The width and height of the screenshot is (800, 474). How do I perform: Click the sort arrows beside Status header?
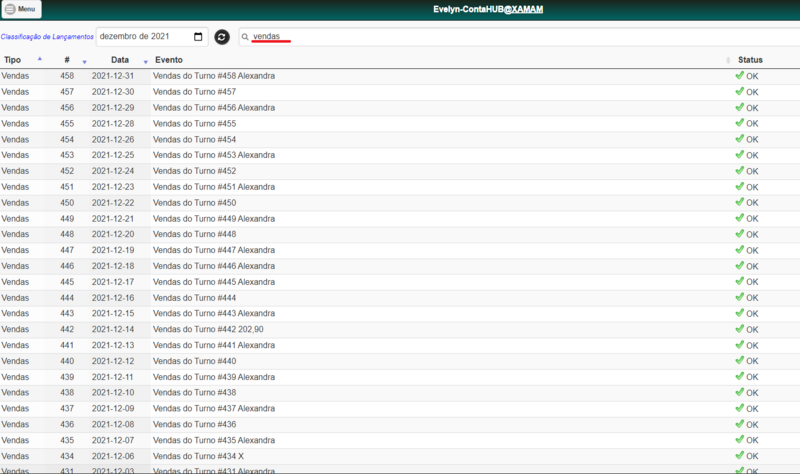(728, 60)
